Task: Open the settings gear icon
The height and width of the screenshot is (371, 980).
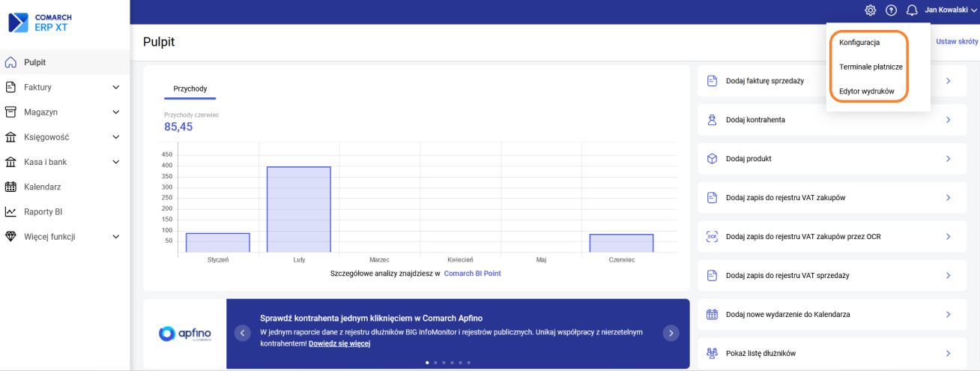Action: coord(870,10)
